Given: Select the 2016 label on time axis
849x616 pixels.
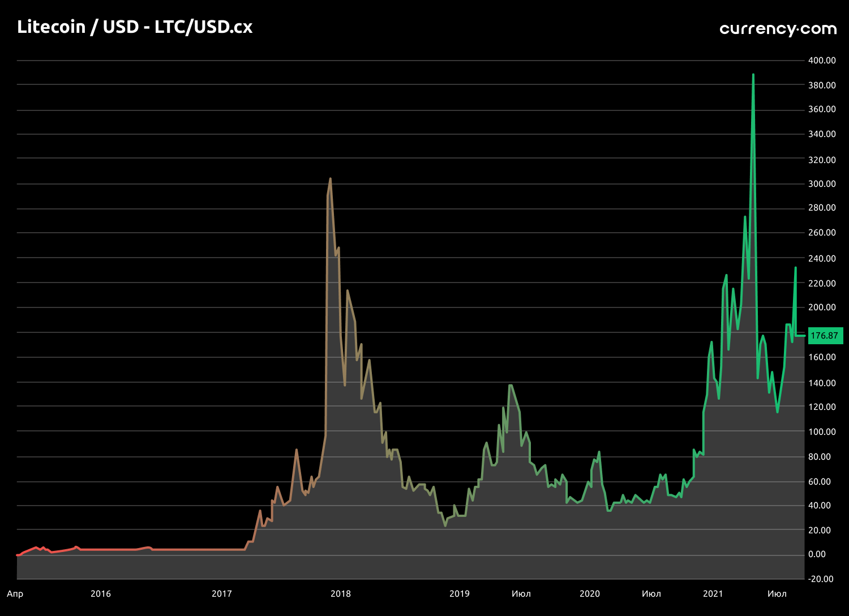Looking at the screenshot, I should (101, 593).
